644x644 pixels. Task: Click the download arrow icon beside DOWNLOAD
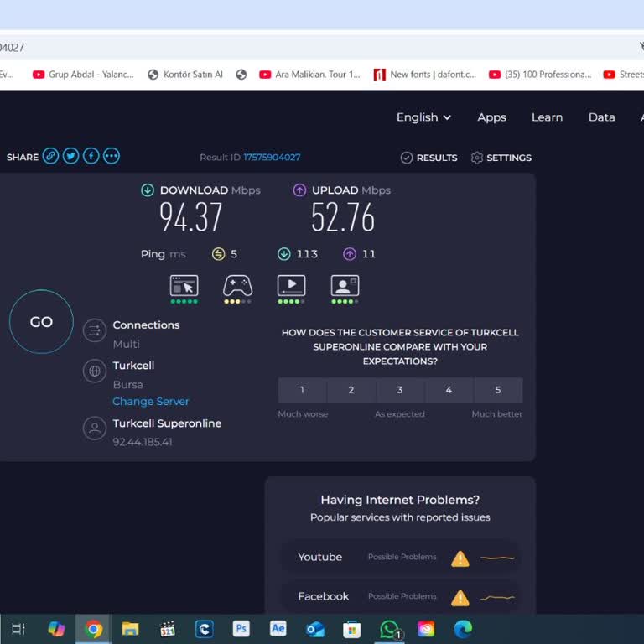[148, 190]
